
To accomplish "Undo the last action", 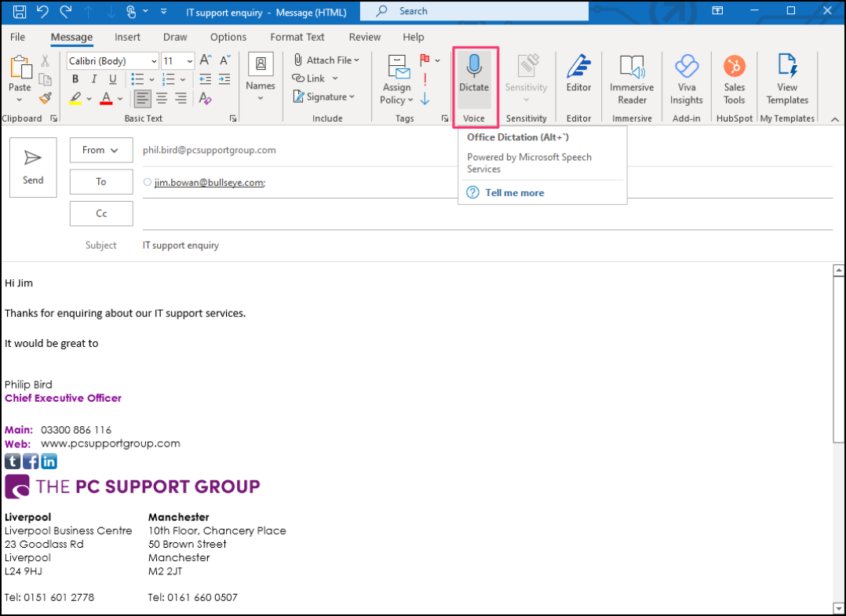I will tap(42, 11).
